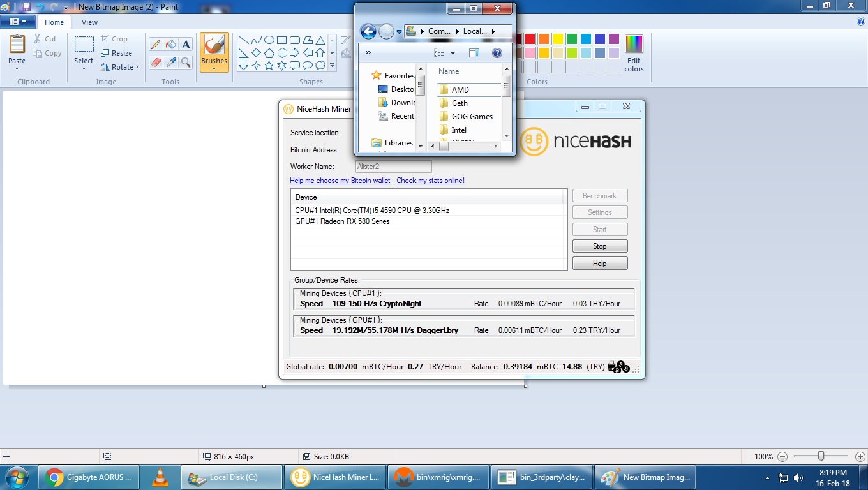Screen dimensions: 868x490
Task: Pick the Five-point star shape
Action: click(x=269, y=65)
